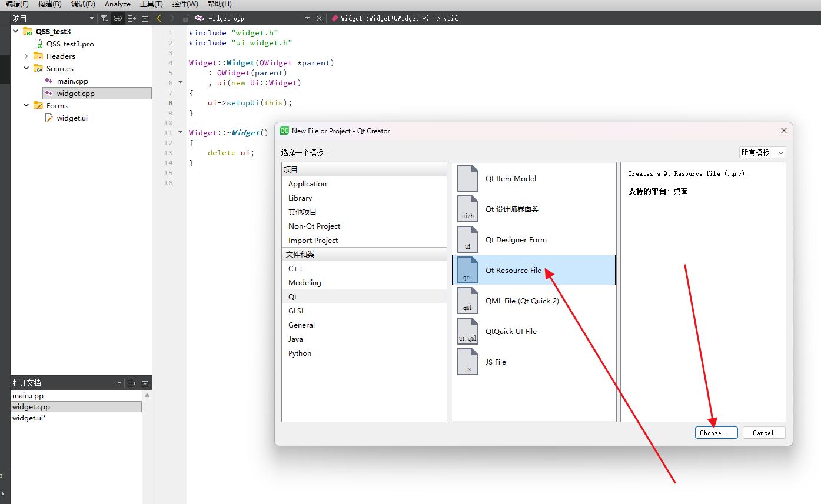Screen dimensions: 821x504
Task: Switch to widget.ui* in open documents list
Action: 77,418
